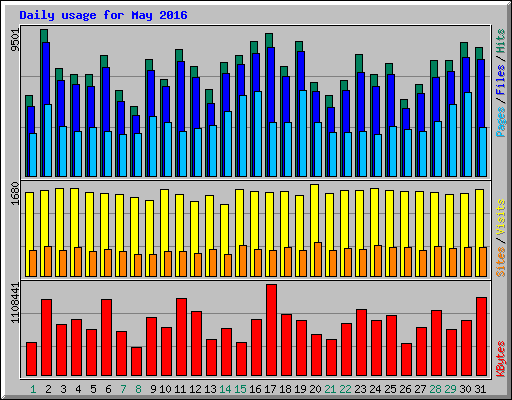This screenshot has height=400, width=512.
Task: Click day label 19 on the axis
Action: point(300,389)
